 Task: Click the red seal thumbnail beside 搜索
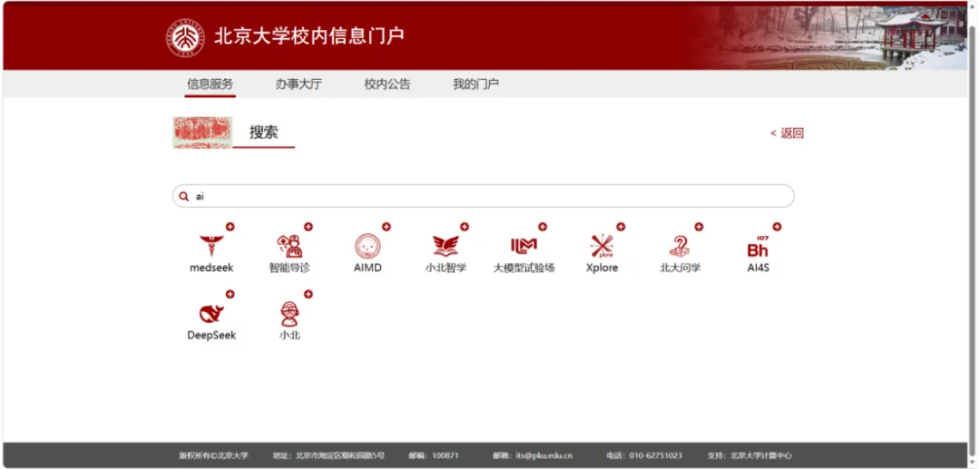click(202, 132)
